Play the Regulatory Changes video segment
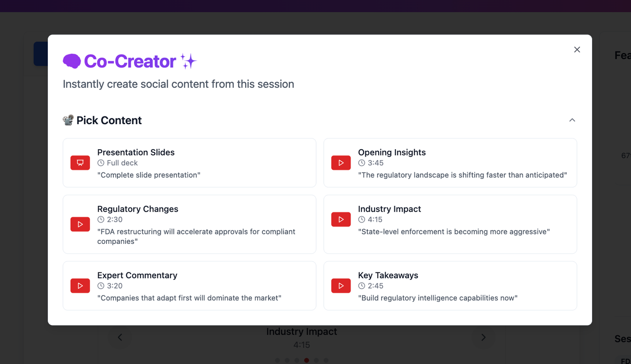Viewport: 631px width, 364px height. click(80, 224)
